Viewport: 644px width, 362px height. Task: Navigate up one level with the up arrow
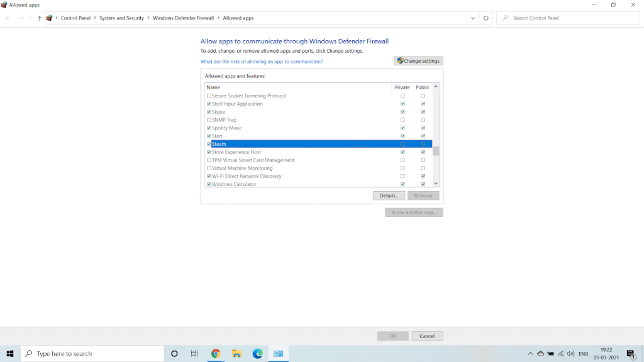40,18
